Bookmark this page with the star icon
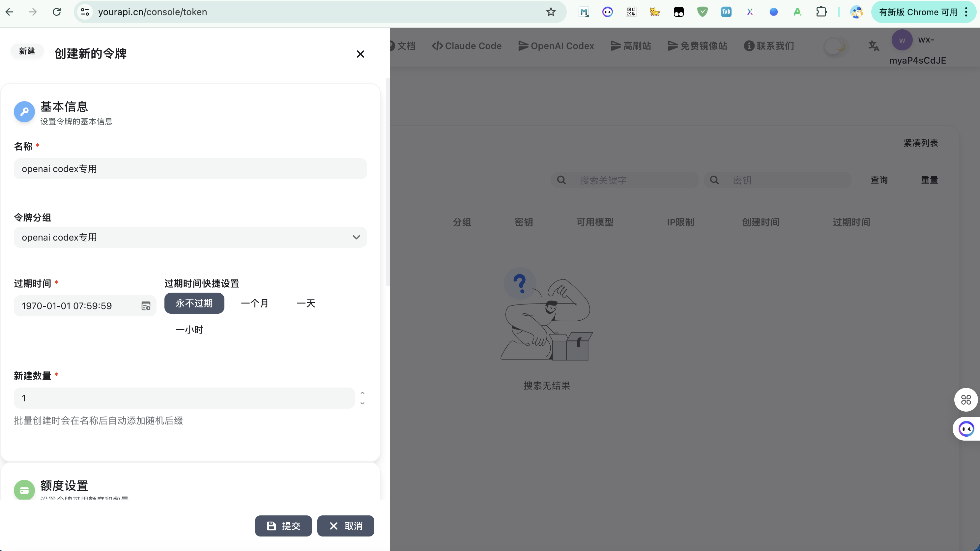The width and height of the screenshot is (980, 551). tap(551, 12)
